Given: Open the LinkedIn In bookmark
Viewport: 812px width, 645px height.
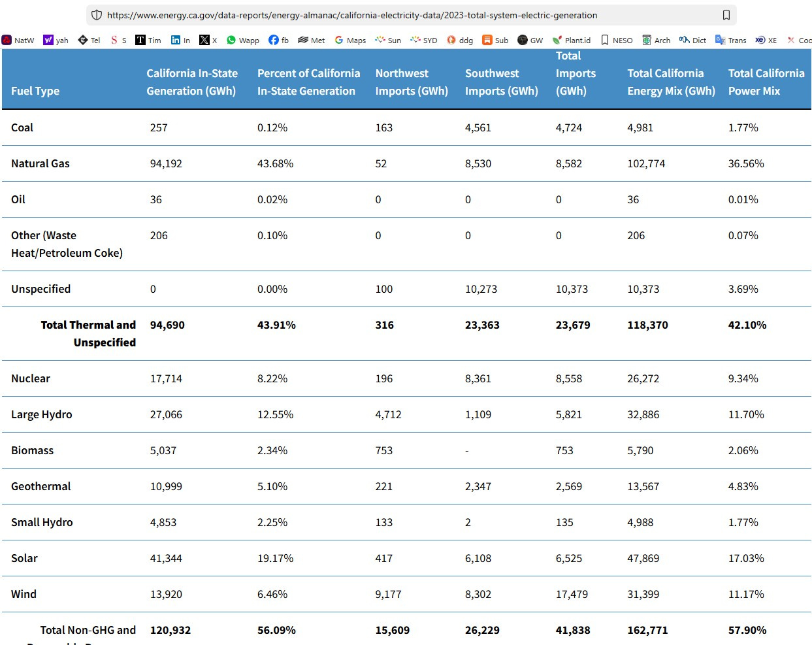Looking at the screenshot, I should click(180, 40).
